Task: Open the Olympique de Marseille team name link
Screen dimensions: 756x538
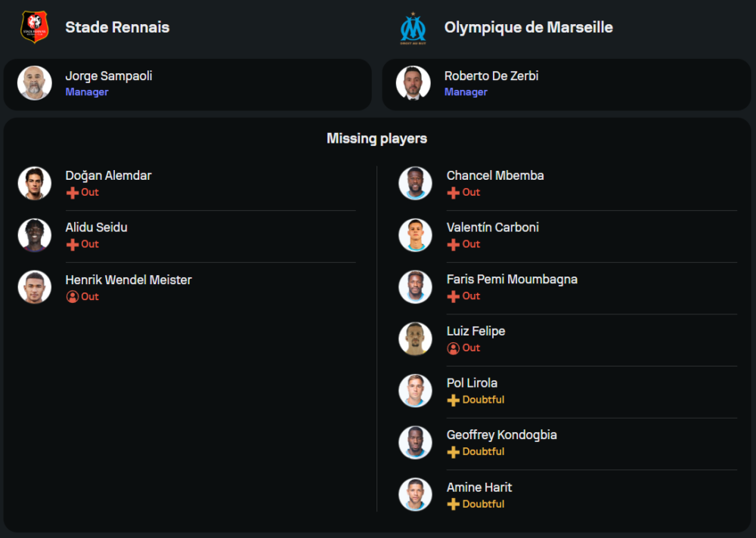Action: 528,27
